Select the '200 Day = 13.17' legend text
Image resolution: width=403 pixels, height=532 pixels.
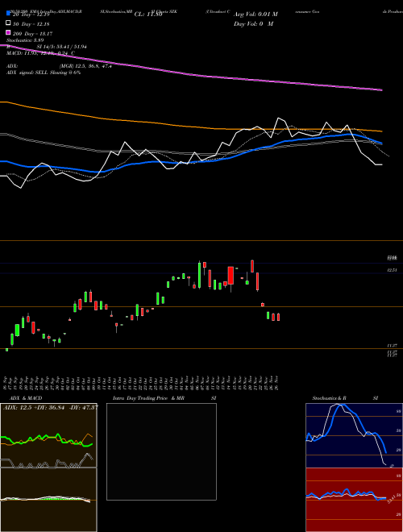[32, 34]
